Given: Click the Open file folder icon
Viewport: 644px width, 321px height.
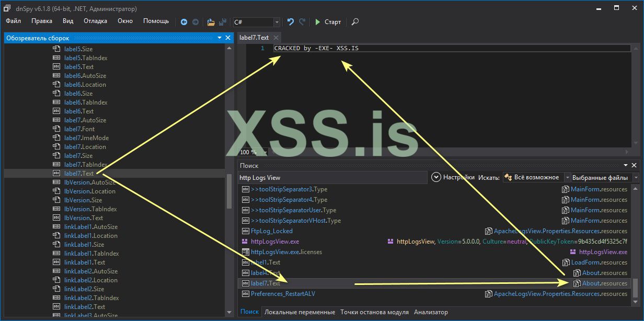Looking at the screenshot, I should 211,22.
